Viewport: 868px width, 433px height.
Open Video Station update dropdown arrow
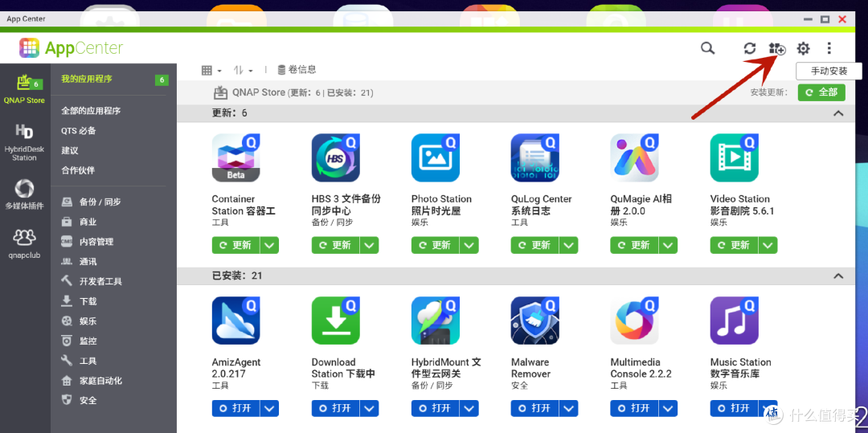tap(768, 245)
